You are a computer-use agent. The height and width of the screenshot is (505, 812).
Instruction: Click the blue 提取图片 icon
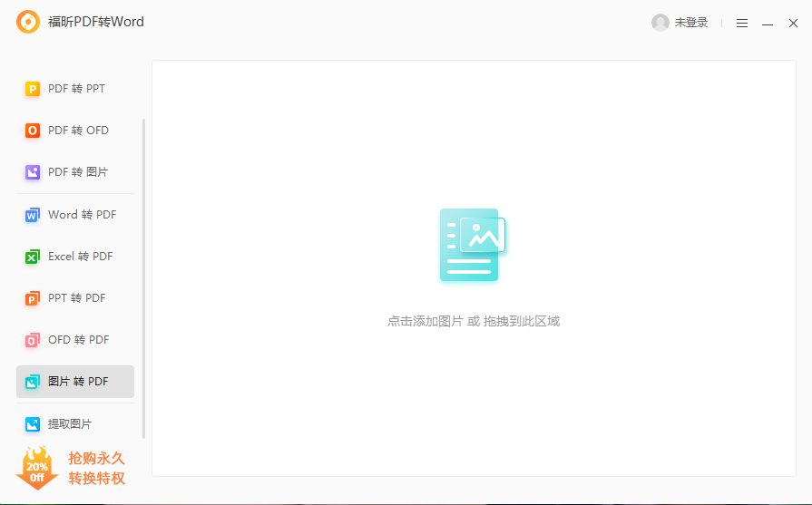point(32,424)
